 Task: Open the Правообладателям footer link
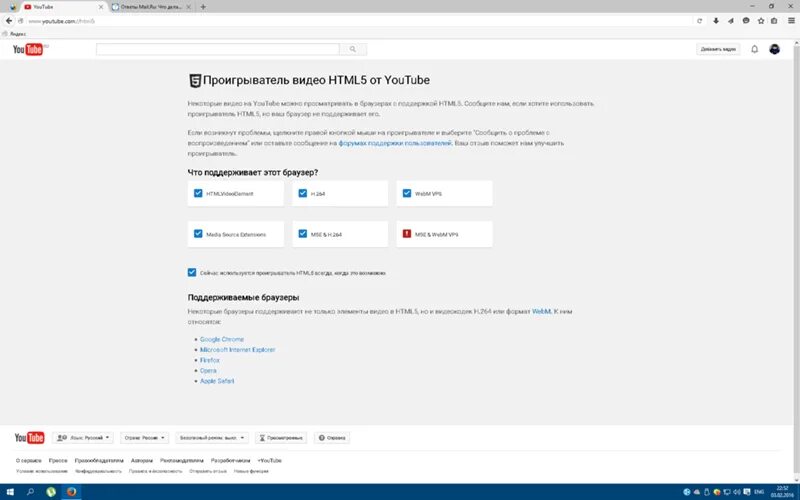(99, 460)
